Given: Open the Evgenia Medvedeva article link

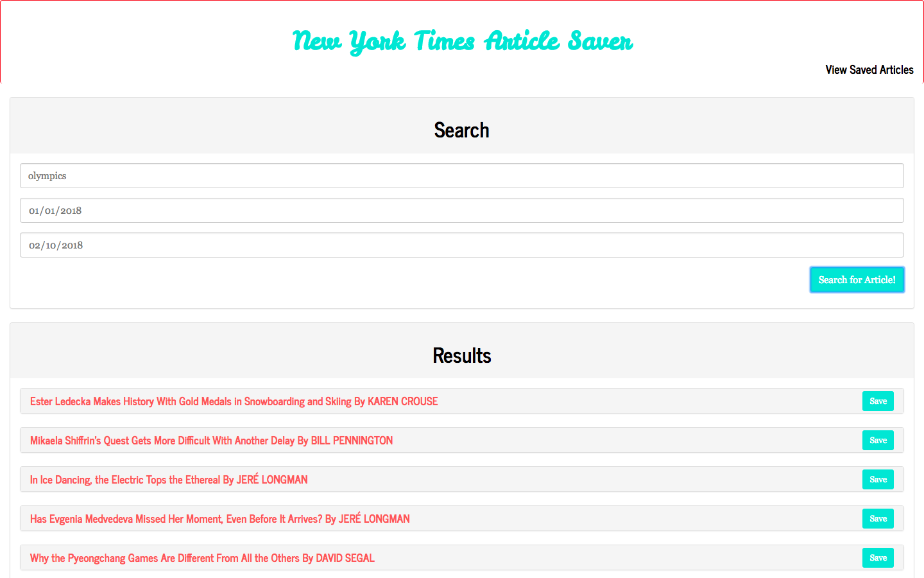Looking at the screenshot, I should (220, 519).
